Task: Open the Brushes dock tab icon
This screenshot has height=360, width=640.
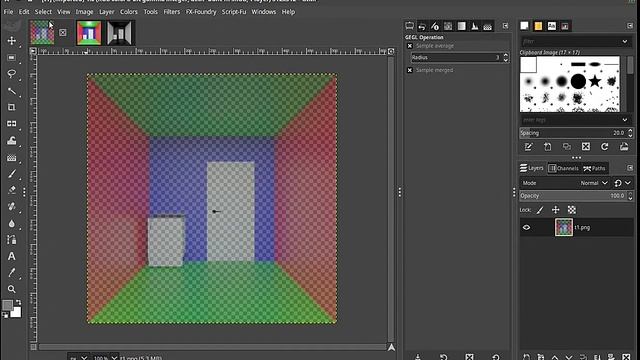Action: tap(524, 26)
